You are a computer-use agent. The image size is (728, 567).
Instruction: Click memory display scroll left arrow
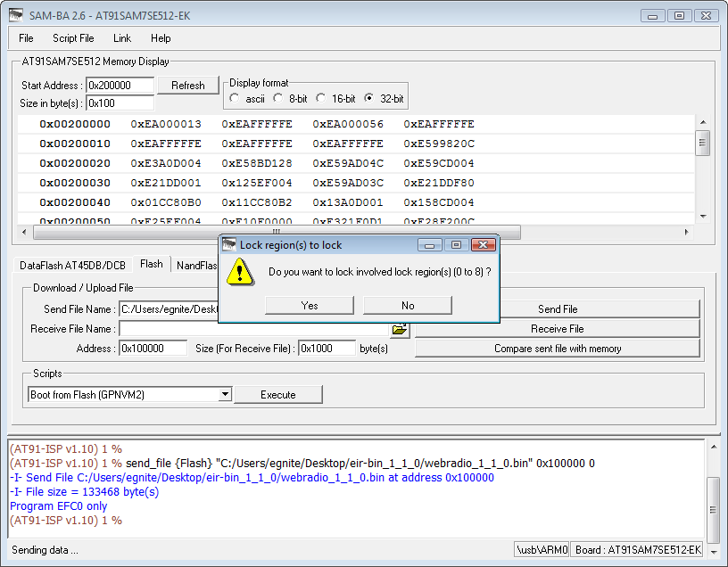coord(24,232)
